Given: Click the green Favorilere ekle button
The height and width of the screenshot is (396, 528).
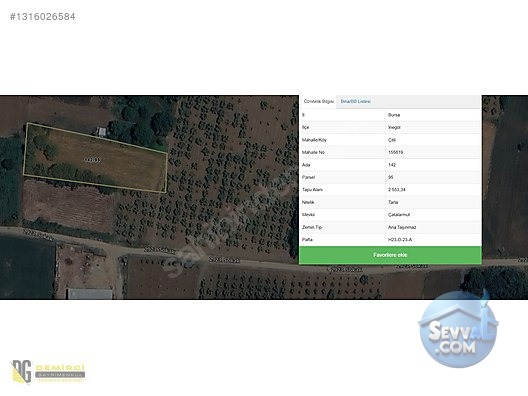Looking at the screenshot, I should [x=390, y=255].
